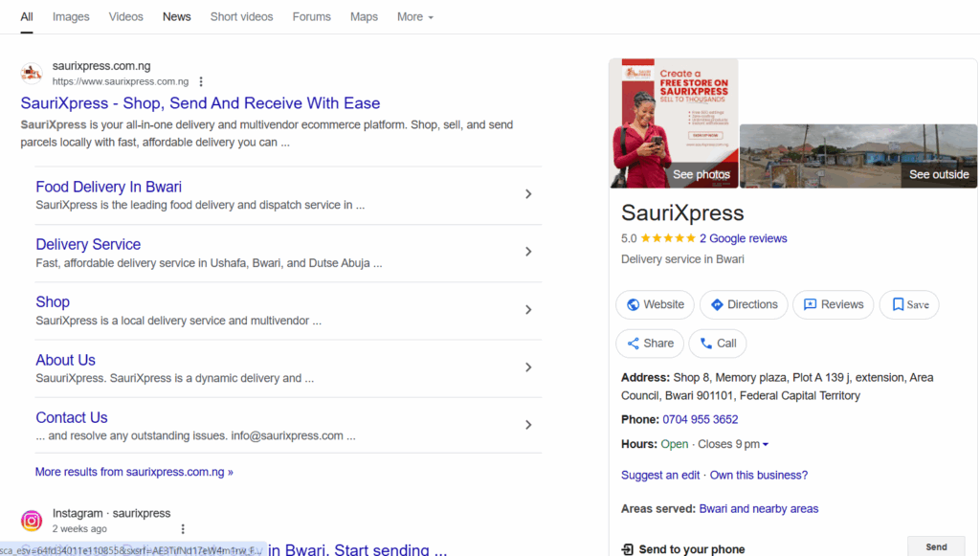The height and width of the screenshot is (556, 980).
Task: Open the About Us sitelink
Action: point(66,360)
